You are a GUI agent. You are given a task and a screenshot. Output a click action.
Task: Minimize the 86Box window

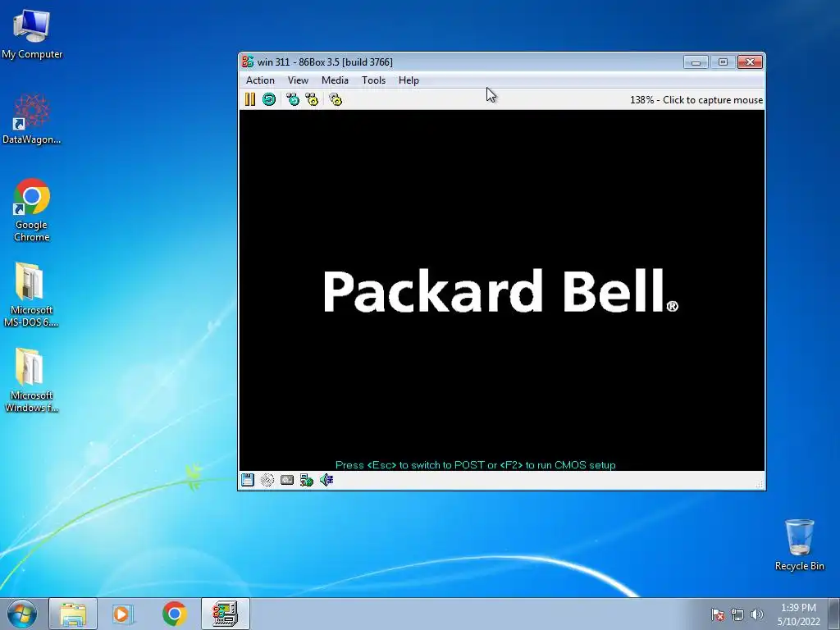click(x=696, y=62)
